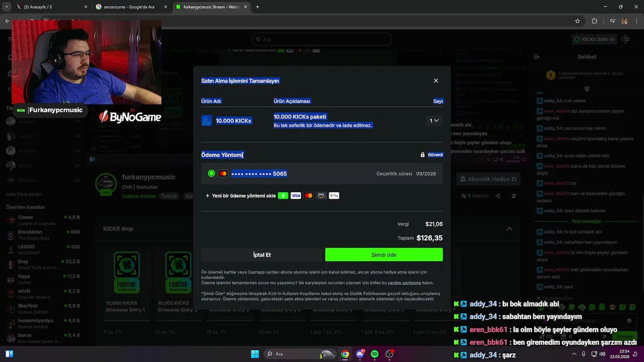Bookmark this page with the star icon
Image resolution: width=644 pixels, height=362 pixels.
point(578,21)
